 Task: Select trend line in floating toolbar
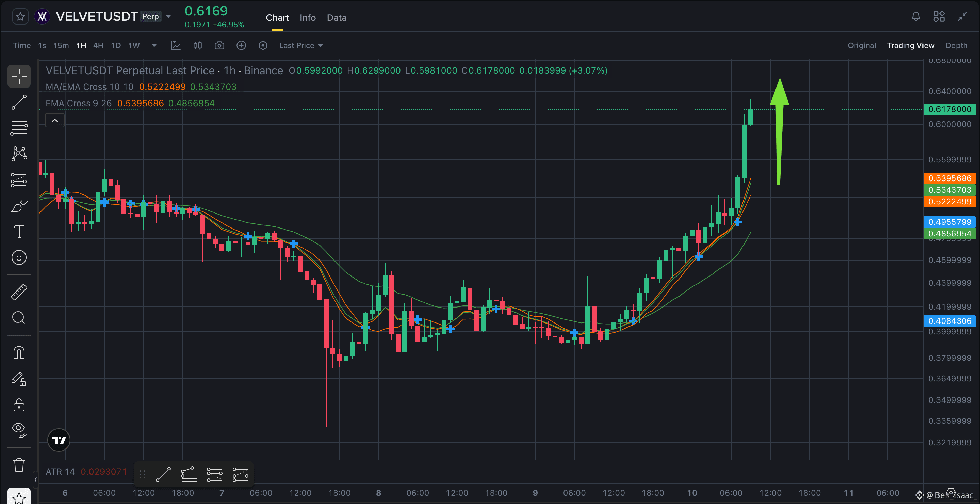(x=163, y=474)
